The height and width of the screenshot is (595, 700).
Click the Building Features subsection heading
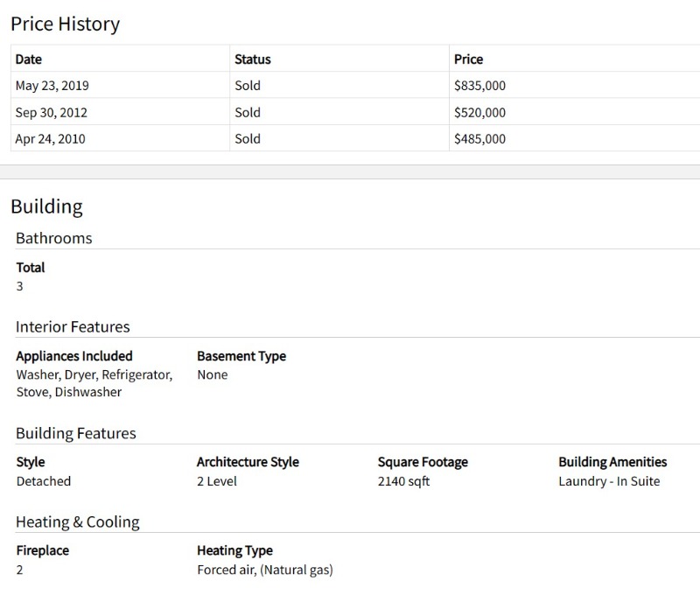[76, 433]
